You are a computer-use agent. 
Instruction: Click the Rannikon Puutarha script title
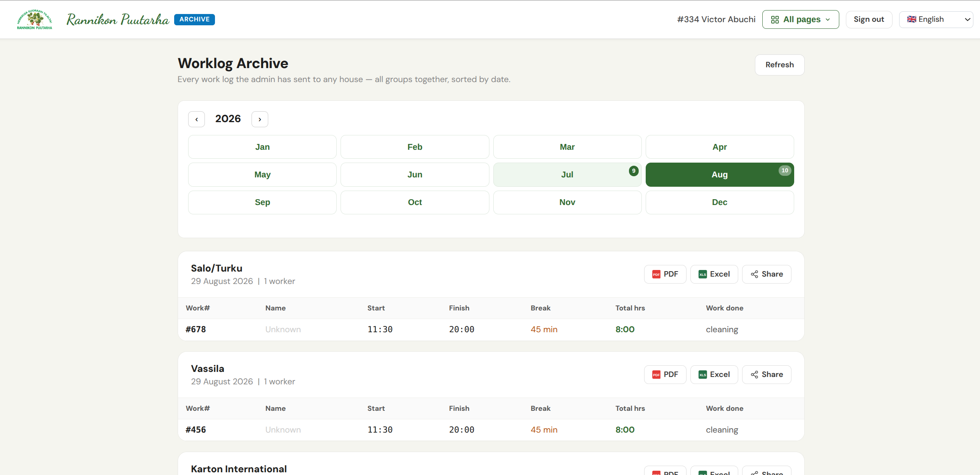pos(118,19)
